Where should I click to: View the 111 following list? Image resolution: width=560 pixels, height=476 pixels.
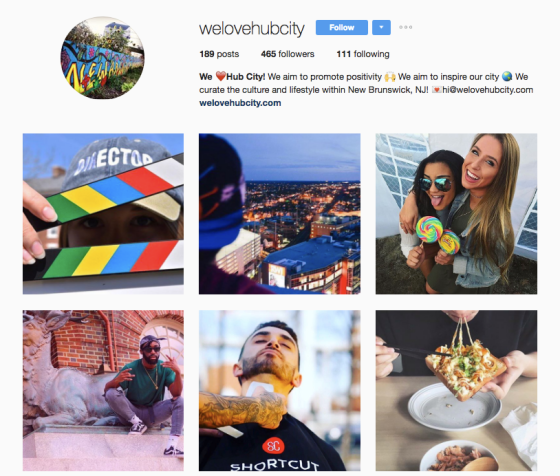tap(363, 54)
